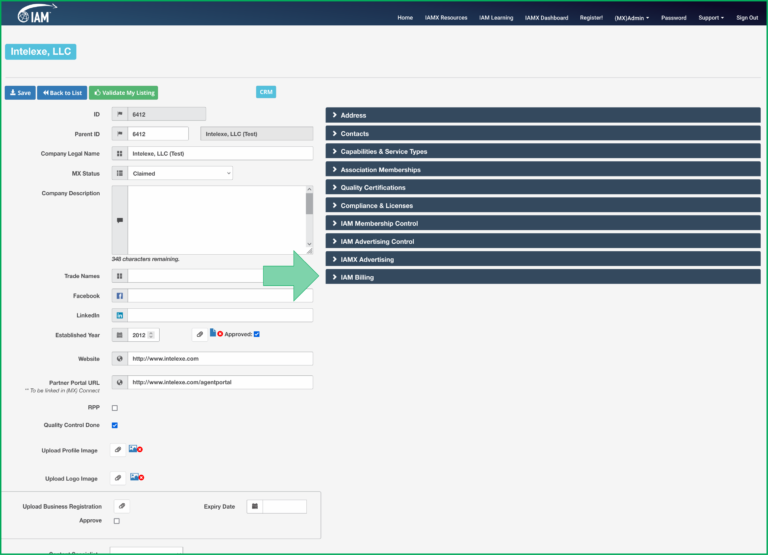Click the paperclip attach icon near Established Year
768x555 pixels.
pyautogui.click(x=199, y=335)
